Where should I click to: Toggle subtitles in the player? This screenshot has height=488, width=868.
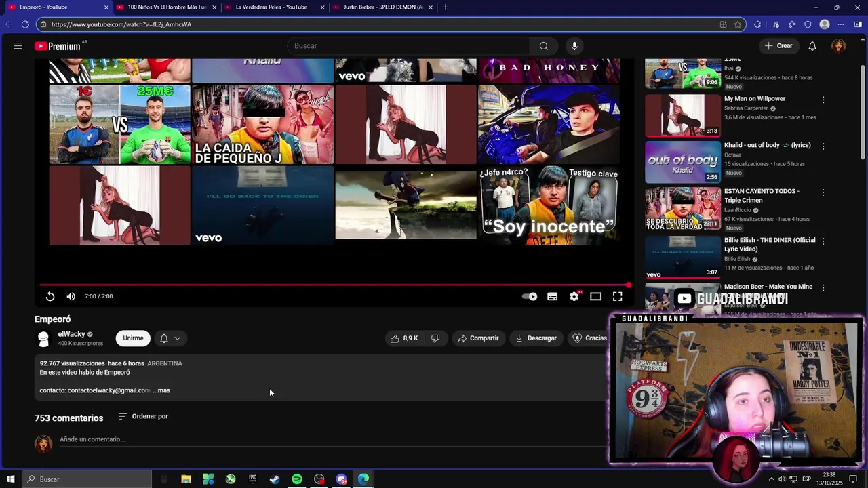553,296
